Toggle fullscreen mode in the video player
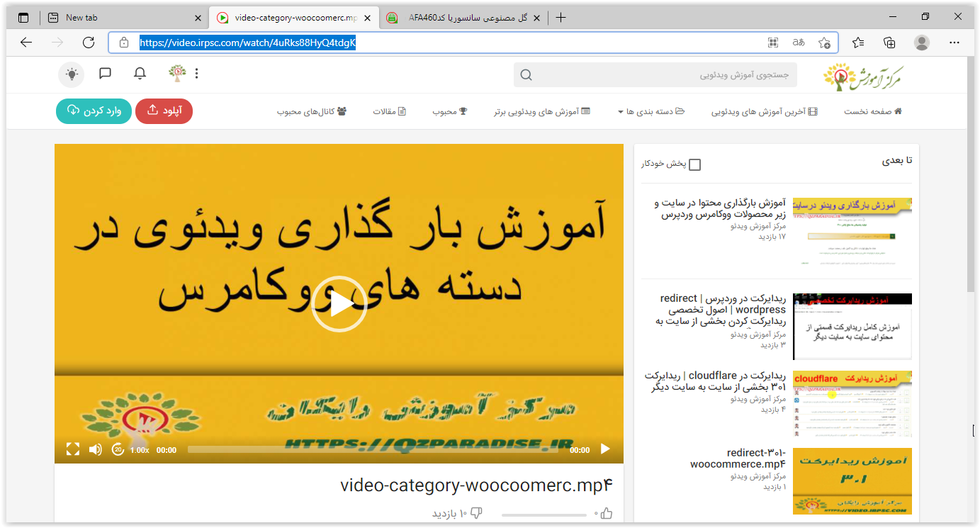The image size is (980, 528). point(72,449)
